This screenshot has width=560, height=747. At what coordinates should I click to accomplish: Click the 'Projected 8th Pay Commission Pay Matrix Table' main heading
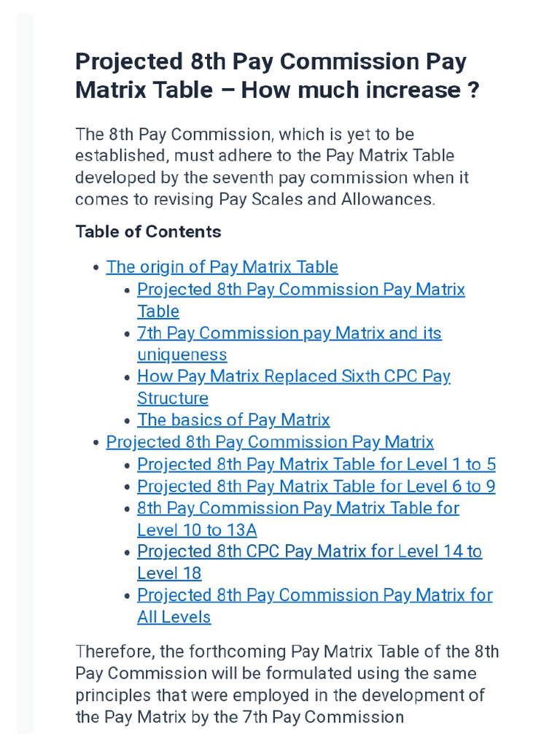(277, 76)
